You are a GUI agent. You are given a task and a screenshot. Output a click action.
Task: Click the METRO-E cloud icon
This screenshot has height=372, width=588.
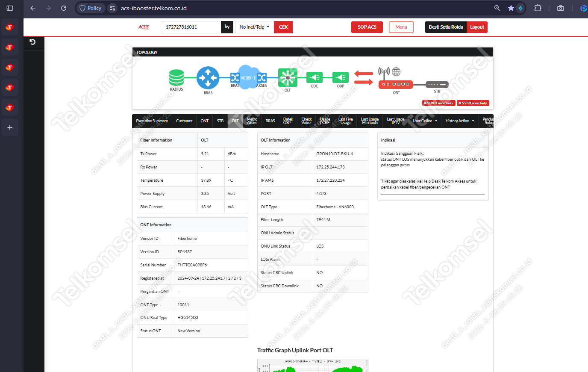[x=248, y=77]
